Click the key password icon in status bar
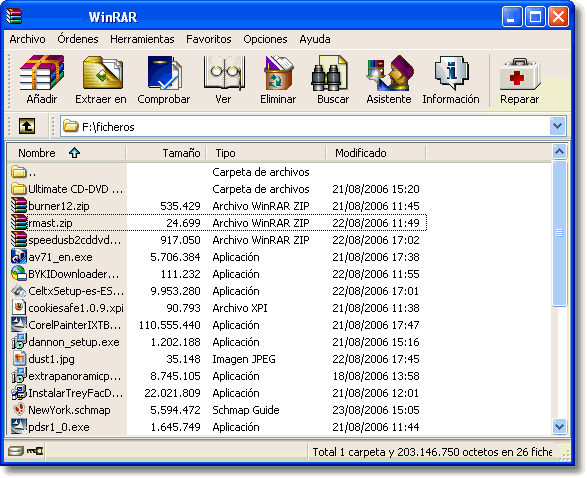Image resolution: width=587 pixels, height=478 pixels. pos(35,451)
